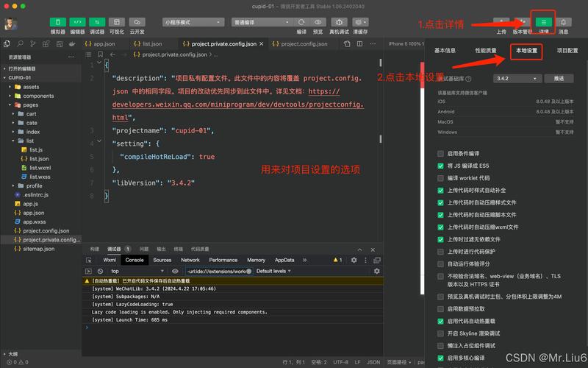588x368 pixels.
Task: Click the Preview (预览) eye icon
Action: coord(318,22)
